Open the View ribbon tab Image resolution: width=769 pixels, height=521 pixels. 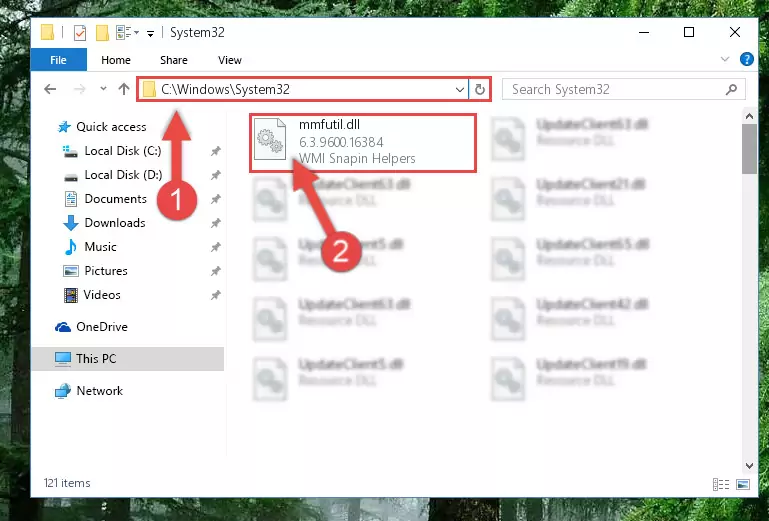230,60
